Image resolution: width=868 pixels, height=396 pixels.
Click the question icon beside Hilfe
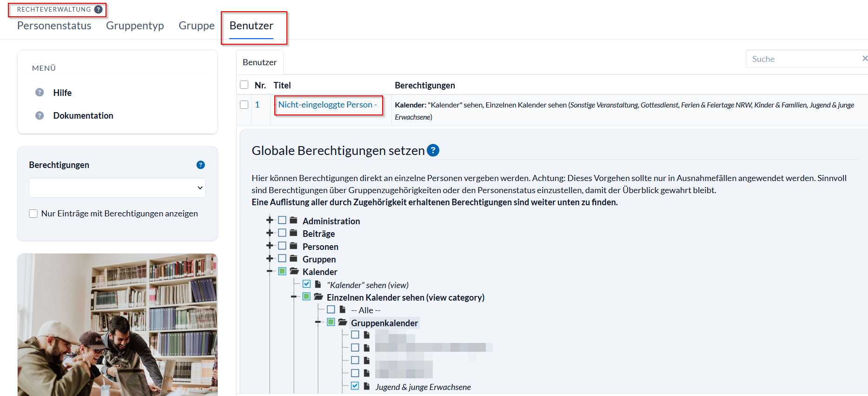click(x=40, y=93)
